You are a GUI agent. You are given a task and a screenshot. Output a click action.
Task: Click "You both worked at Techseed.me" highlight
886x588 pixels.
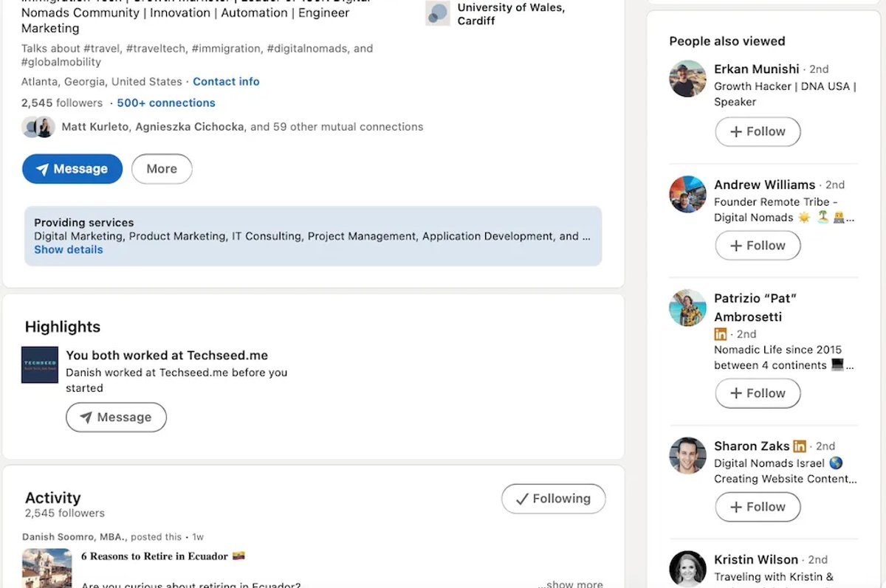click(x=167, y=356)
